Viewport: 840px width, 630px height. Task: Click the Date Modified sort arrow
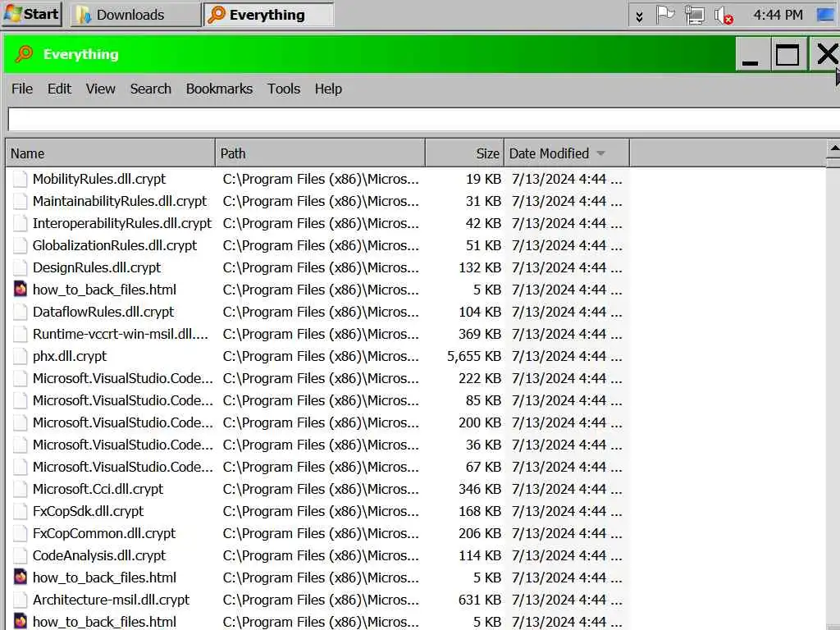[x=600, y=153]
